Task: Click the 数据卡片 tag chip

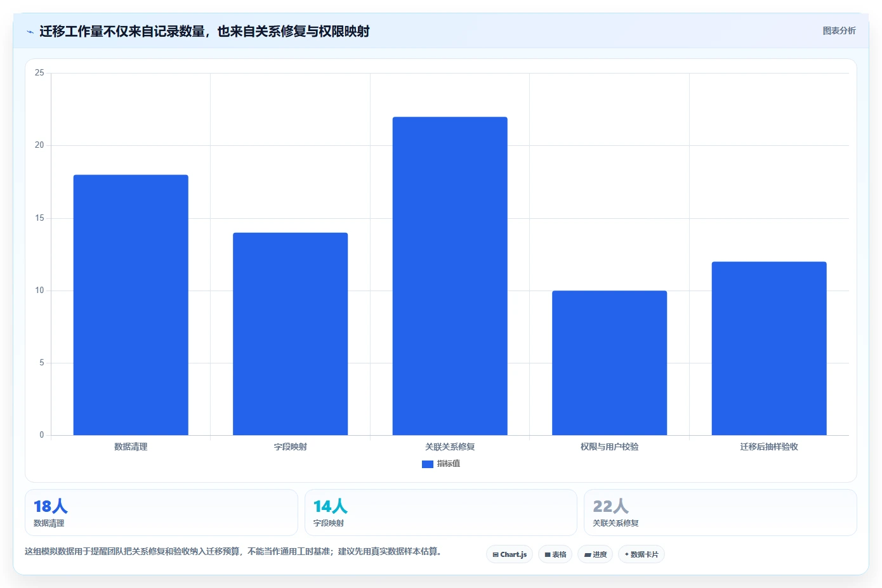Action: [642, 554]
